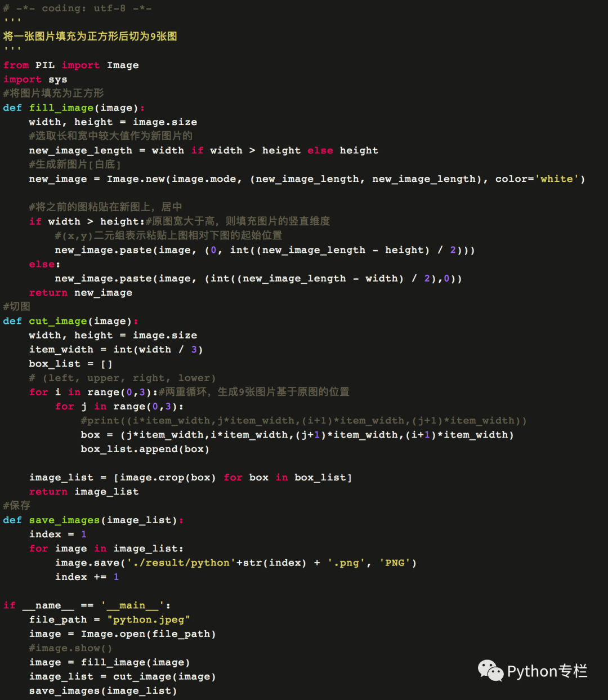Click the comment "#生成新图片[白底]"

click(75, 164)
